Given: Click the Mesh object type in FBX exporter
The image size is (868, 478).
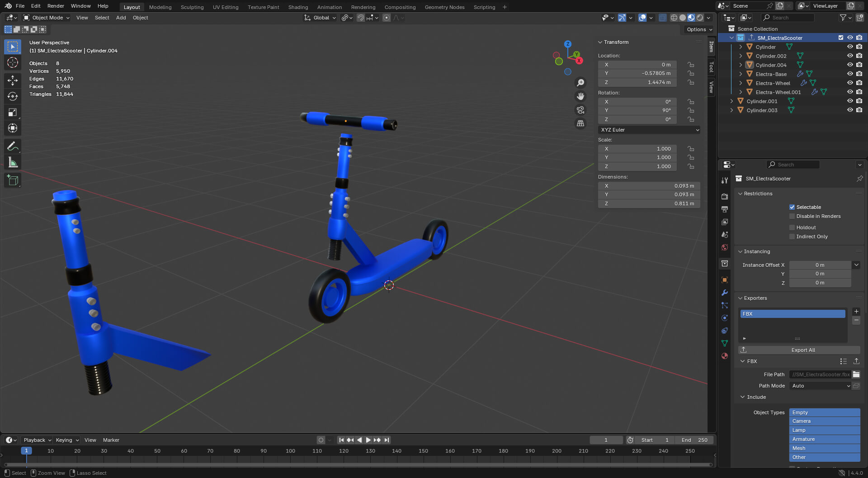Looking at the screenshot, I should [825, 448].
